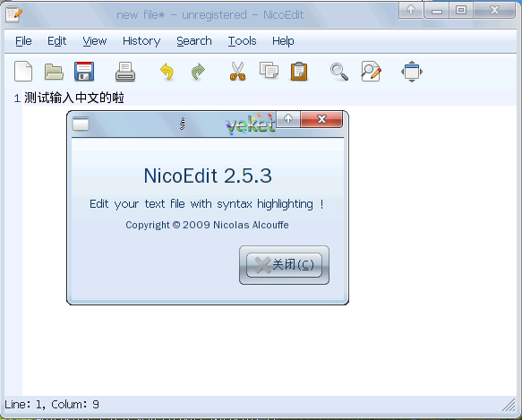The image size is (522, 420).
Task: Click the 'Line: 1, Colum: 9' status text
Action: (x=52, y=405)
